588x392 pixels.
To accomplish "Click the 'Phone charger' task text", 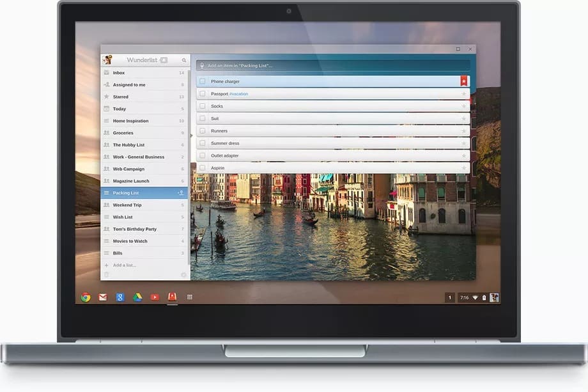I will tap(225, 81).
